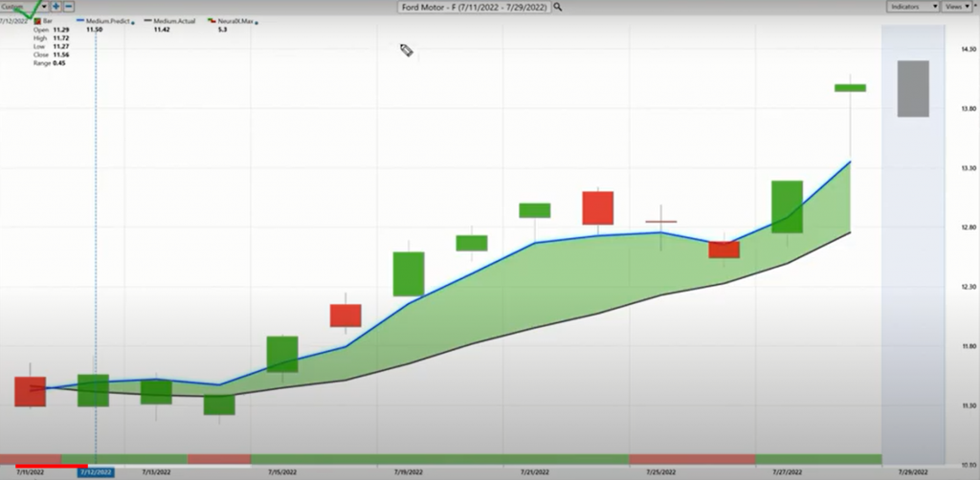Click the Bar legend icon
The width and height of the screenshot is (980, 480).
click(x=36, y=20)
